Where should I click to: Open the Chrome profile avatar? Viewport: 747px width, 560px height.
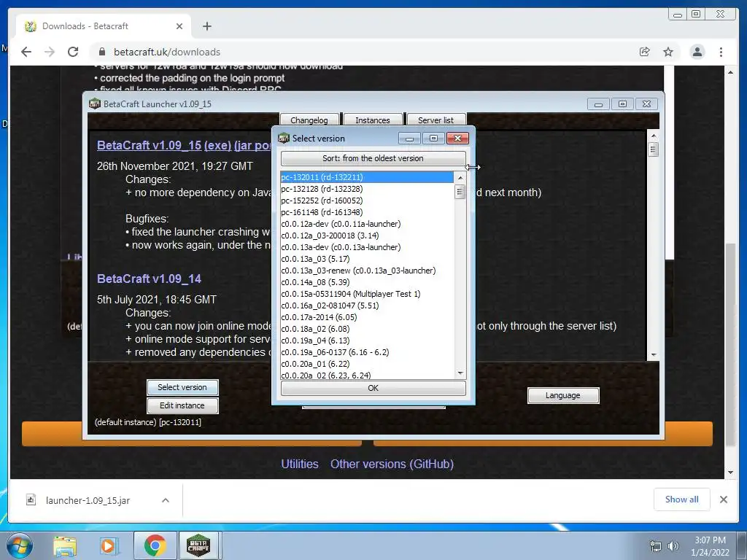[x=697, y=52]
